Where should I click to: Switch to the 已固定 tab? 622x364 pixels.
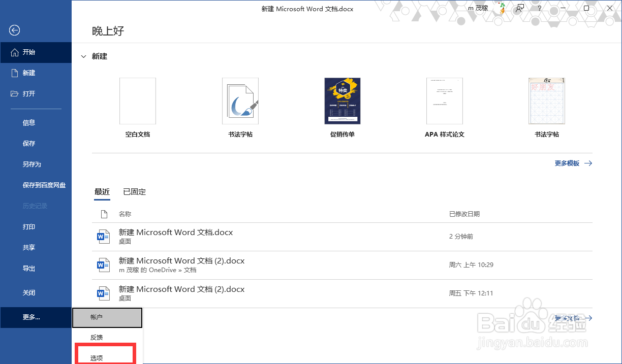(x=134, y=192)
